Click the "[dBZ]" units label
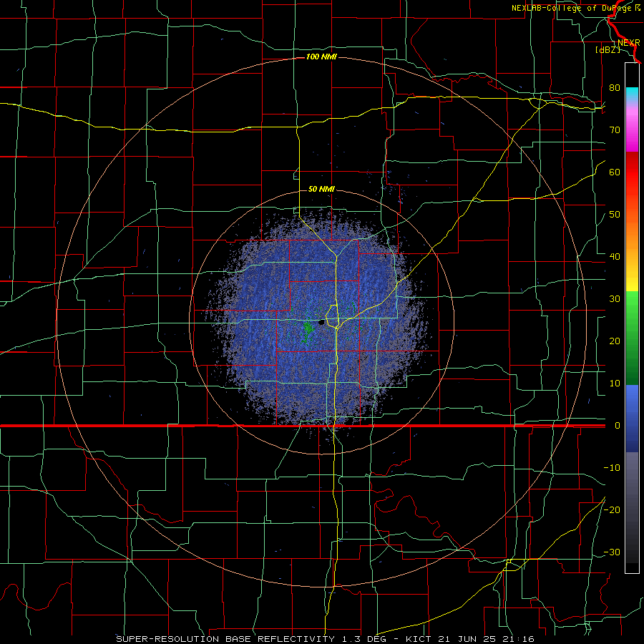The image size is (644, 644). (x=608, y=50)
